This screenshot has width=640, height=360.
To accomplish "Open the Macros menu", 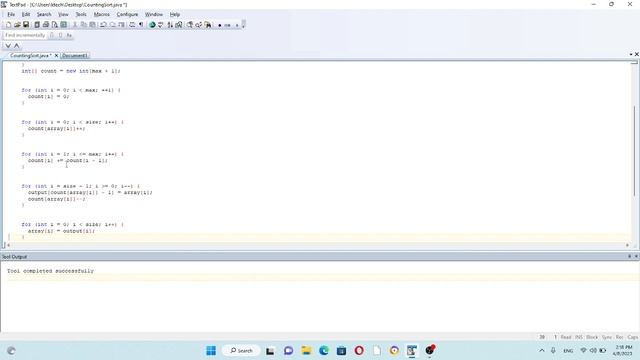I will [x=102, y=14].
